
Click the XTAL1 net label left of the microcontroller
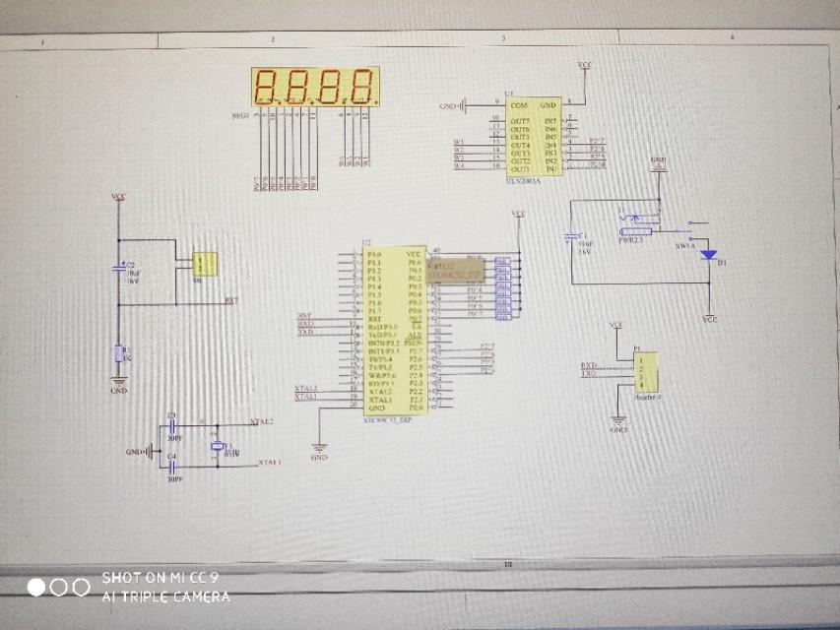coord(306,397)
